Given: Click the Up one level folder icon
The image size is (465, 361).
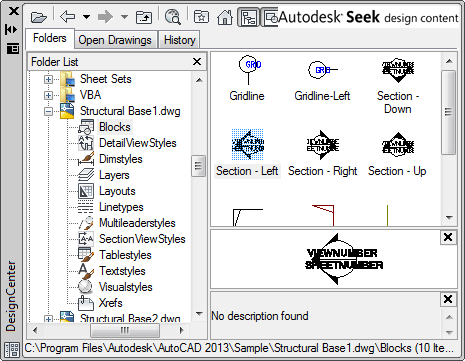Looking at the screenshot, I should (x=144, y=17).
